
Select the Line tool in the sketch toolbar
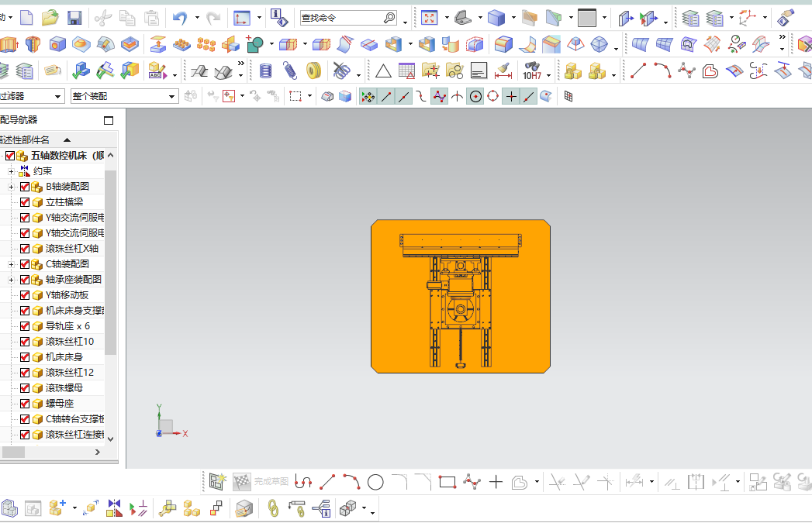coord(327,482)
